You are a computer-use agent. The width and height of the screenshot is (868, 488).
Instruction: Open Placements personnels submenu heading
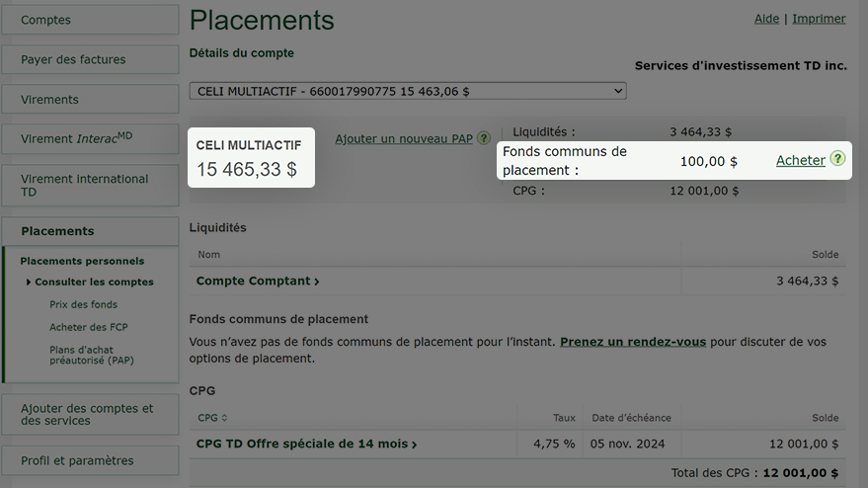tap(82, 261)
